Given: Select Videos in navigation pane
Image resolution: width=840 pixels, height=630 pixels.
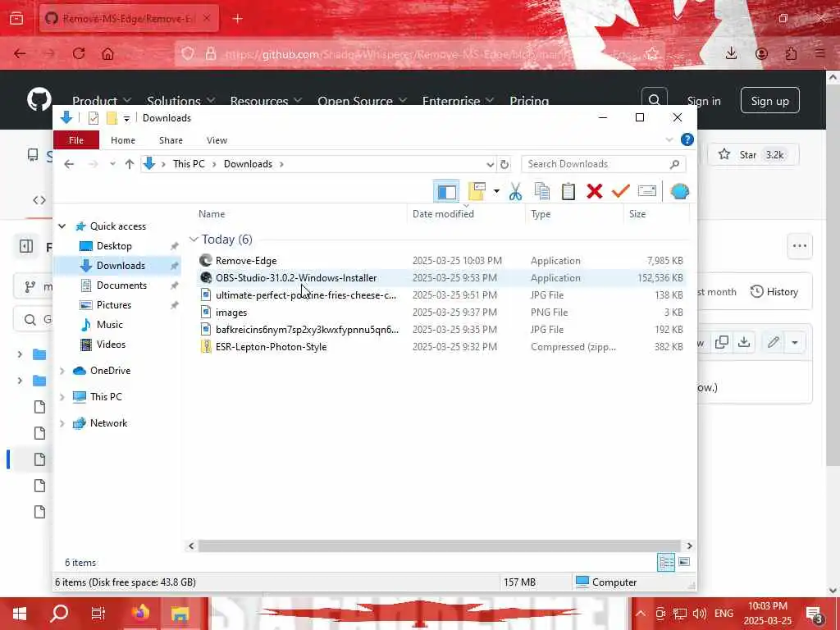Looking at the screenshot, I should [x=111, y=345].
